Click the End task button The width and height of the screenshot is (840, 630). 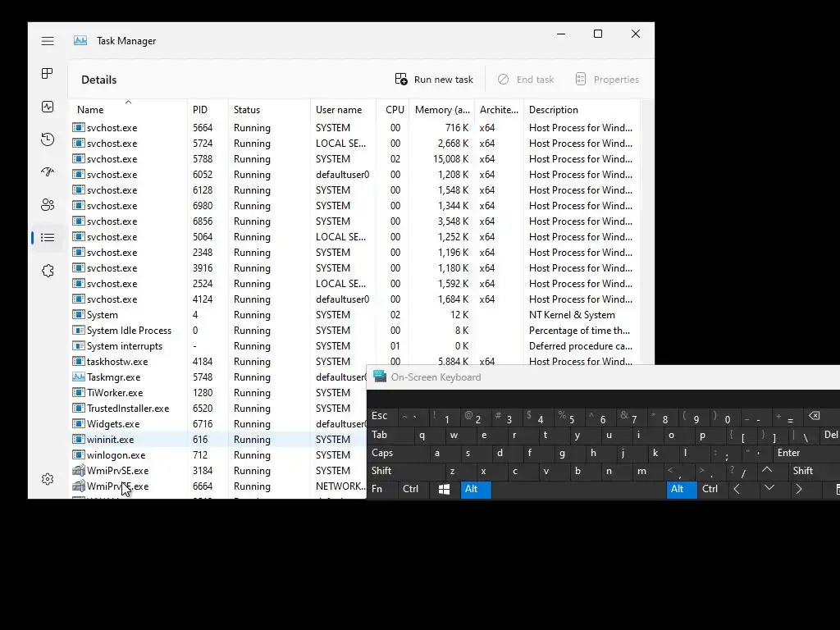click(526, 80)
